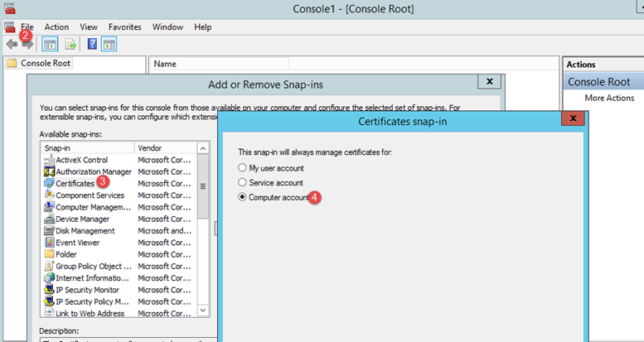Click More Actions in the Actions pane
The image size is (644, 342).
[609, 98]
